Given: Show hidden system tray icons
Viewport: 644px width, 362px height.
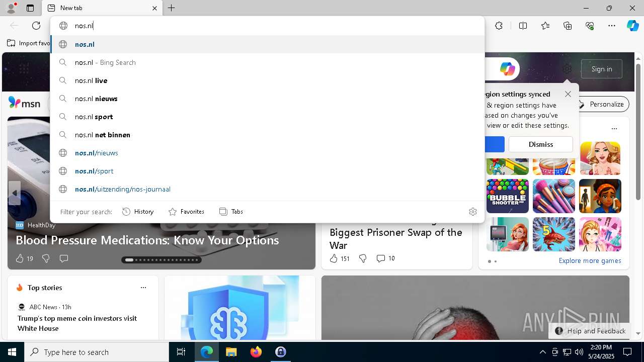Looking at the screenshot, I should point(542,352).
